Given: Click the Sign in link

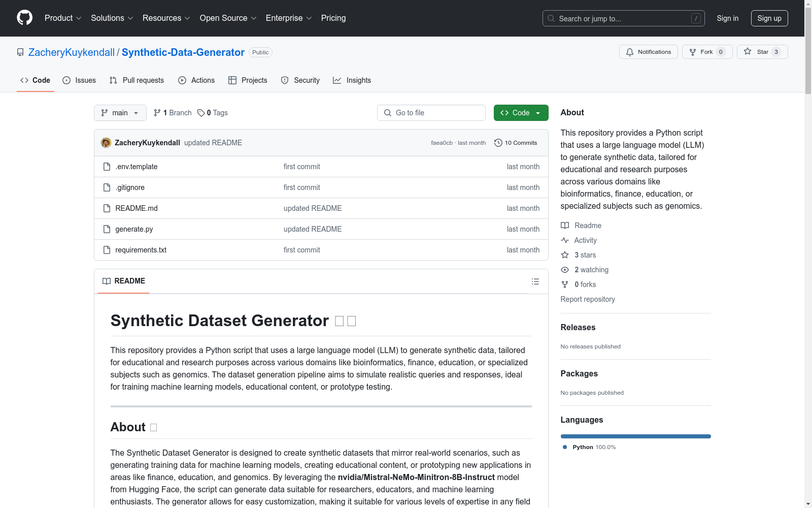Looking at the screenshot, I should [728, 18].
